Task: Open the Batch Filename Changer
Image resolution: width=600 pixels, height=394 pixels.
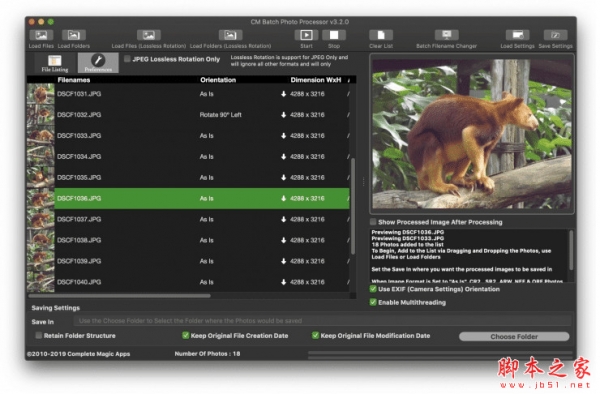Action: pos(447,35)
